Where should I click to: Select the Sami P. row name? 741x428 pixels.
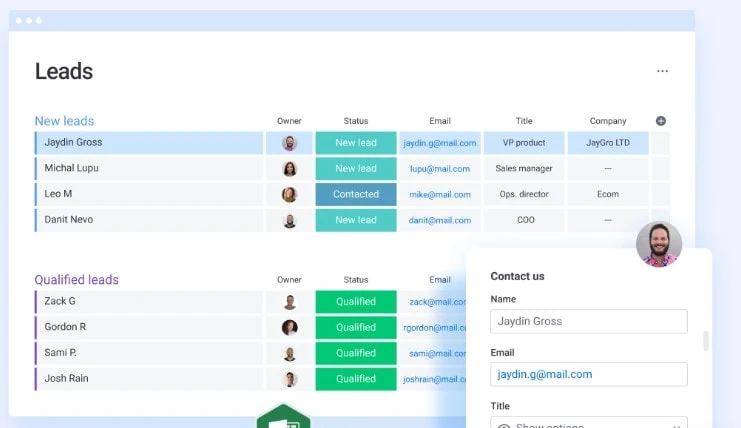60,352
